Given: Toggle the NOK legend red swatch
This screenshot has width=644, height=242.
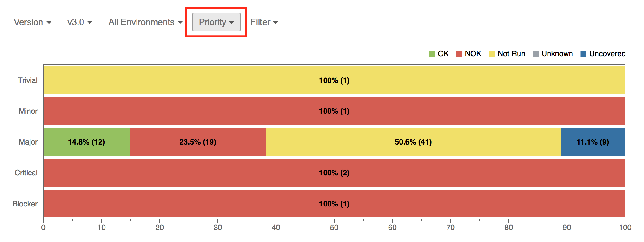Looking at the screenshot, I should 459,54.
